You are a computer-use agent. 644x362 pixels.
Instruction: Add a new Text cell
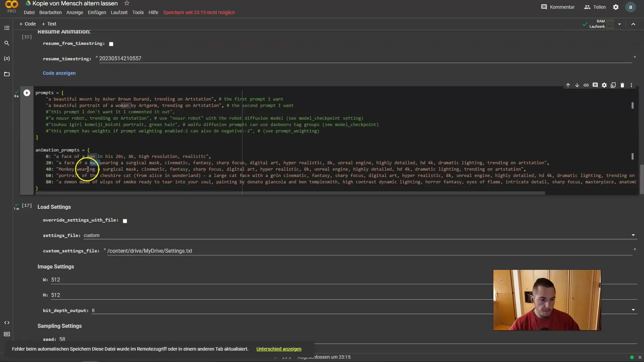click(x=49, y=24)
